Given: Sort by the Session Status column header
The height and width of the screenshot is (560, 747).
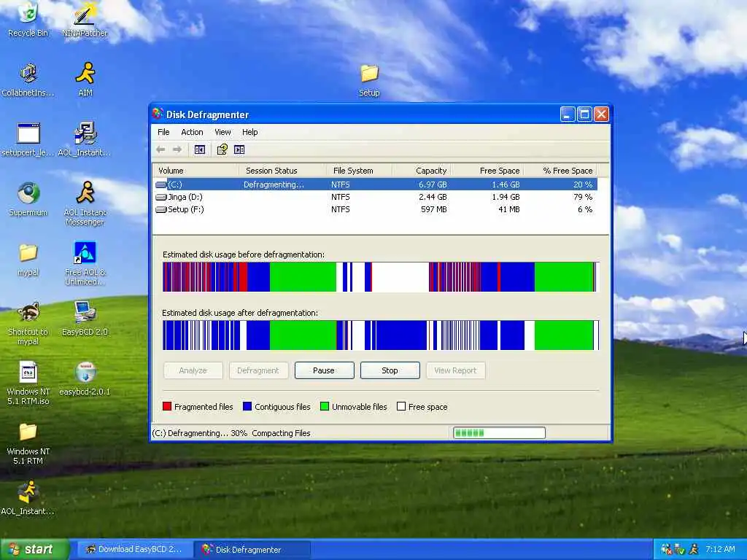Looking at the screenshot, I should (x=282, y=171).
